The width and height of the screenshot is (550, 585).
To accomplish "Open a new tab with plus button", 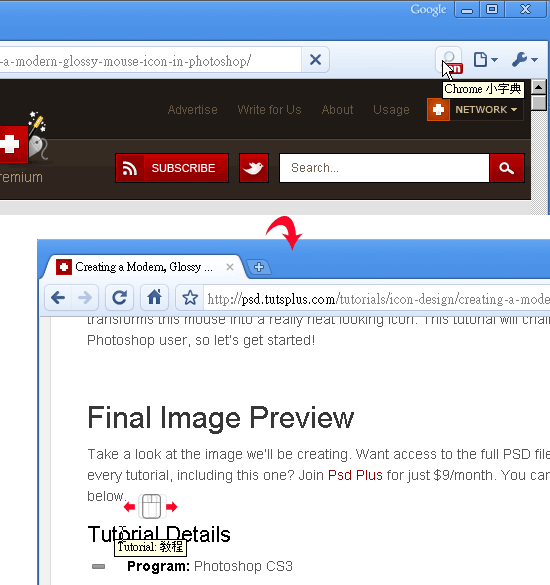I will pyautogui.click(x=259, y=267).
